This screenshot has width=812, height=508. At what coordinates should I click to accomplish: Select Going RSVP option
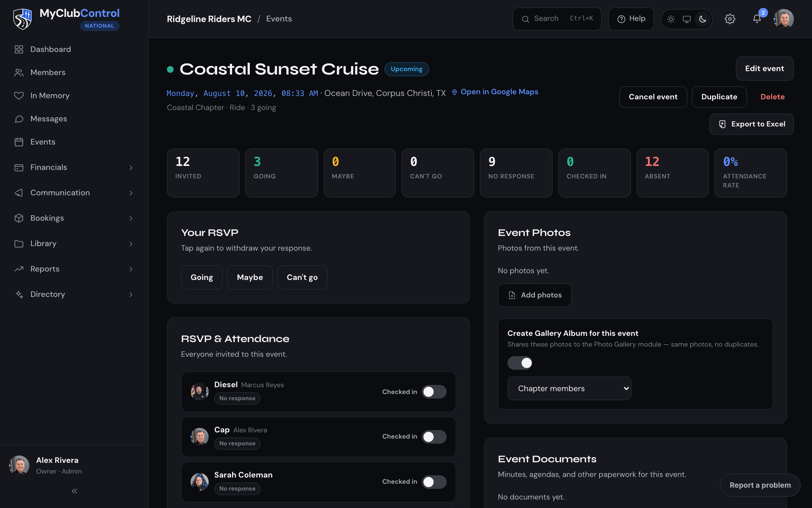click(202, 277)
